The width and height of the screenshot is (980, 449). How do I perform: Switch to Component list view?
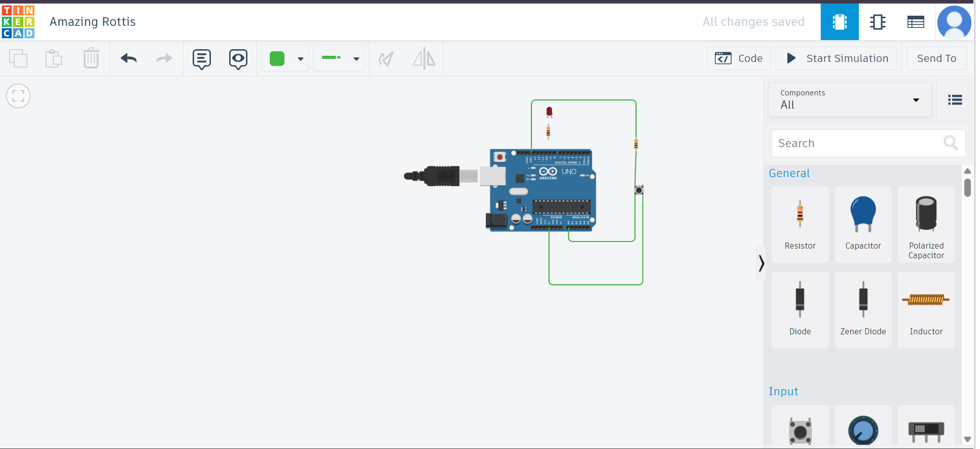pyautogui.click(x=916, y=22)
